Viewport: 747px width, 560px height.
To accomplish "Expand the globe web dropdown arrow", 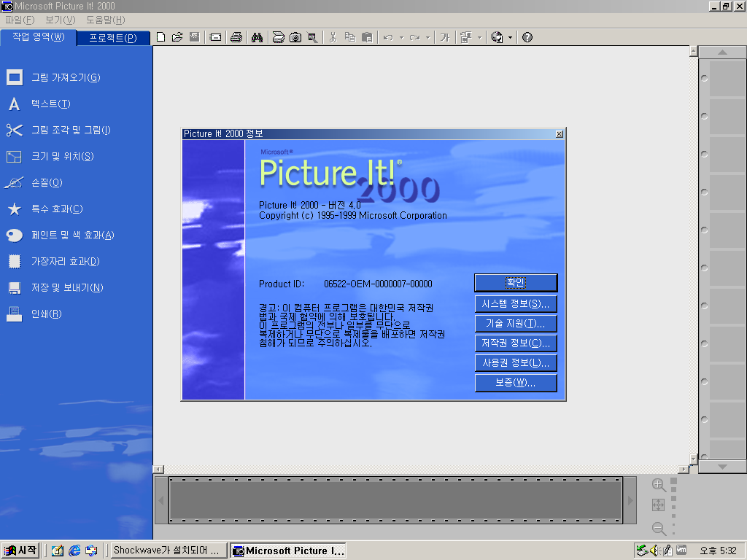I will pyautogui.click(x=510, y=38).
